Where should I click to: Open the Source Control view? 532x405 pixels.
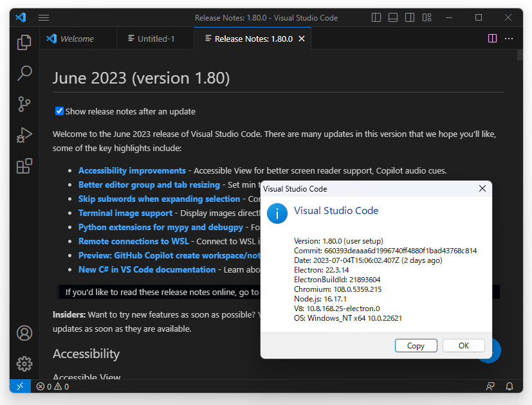coord(24,104)
